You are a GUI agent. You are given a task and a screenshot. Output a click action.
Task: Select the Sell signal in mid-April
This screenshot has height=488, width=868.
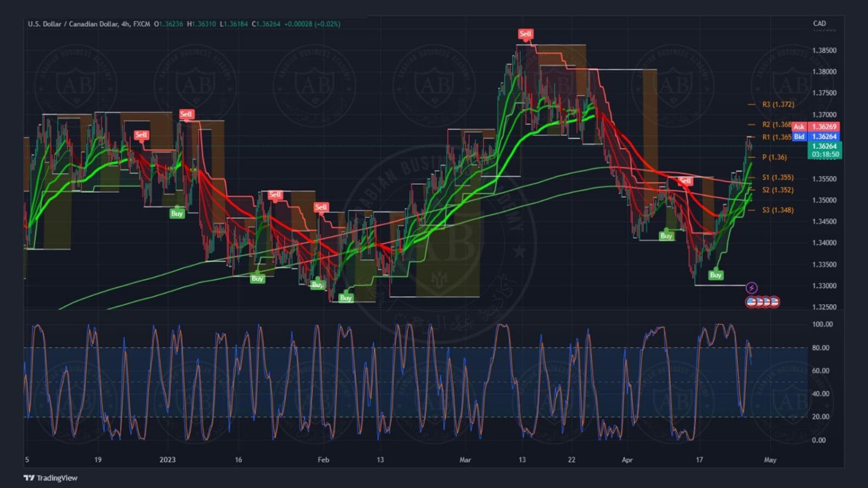click(x=686, y=181)
